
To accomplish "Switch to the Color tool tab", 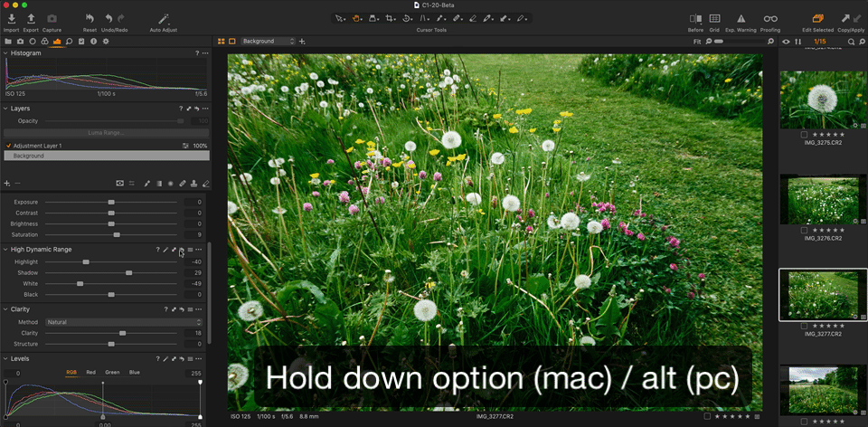I will click(44, 42).
